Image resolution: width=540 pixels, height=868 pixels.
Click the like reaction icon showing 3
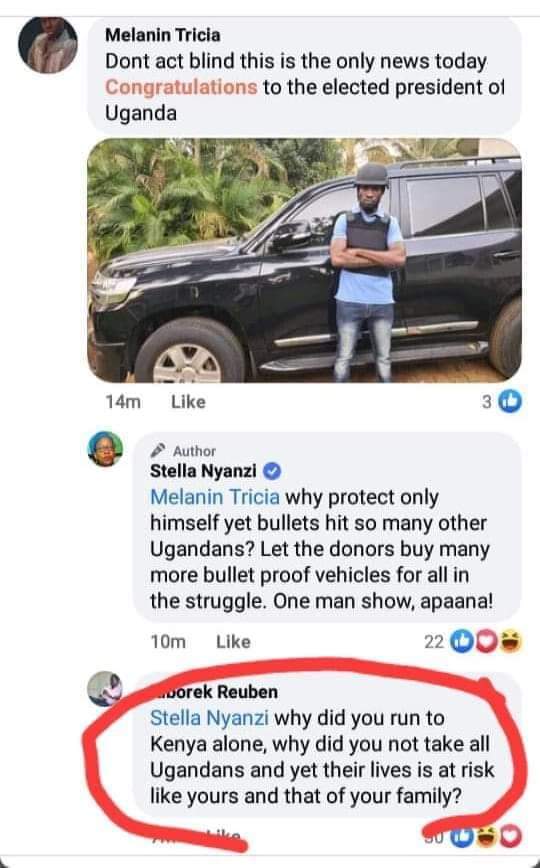[510, 401]
